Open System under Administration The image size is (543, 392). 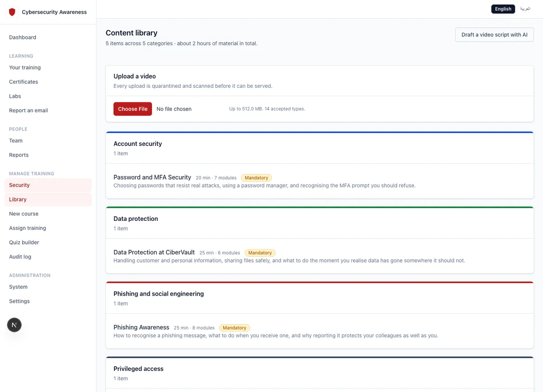click(x=18, y=287)
